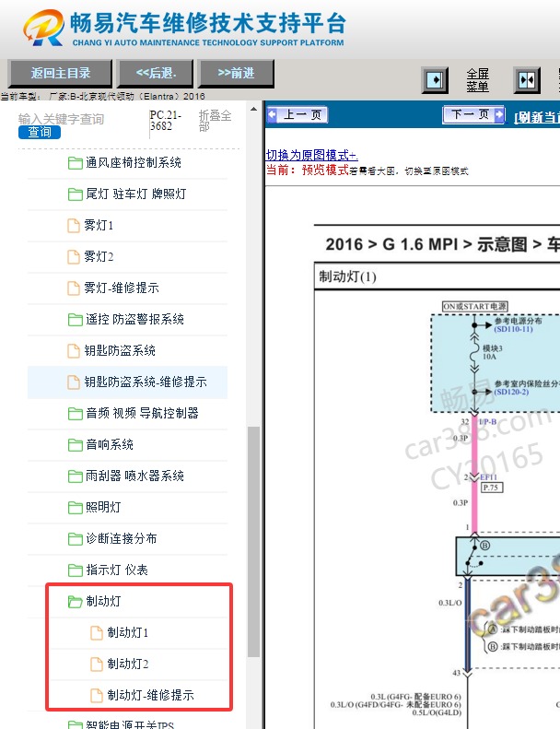Click the scrollbar up arrow of tree panel

(253, 110)
